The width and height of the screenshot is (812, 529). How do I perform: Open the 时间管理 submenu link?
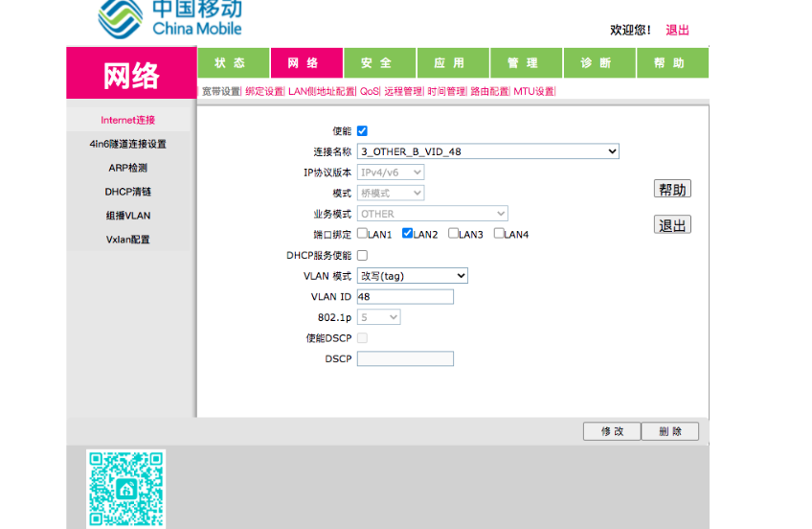point(447,92)
